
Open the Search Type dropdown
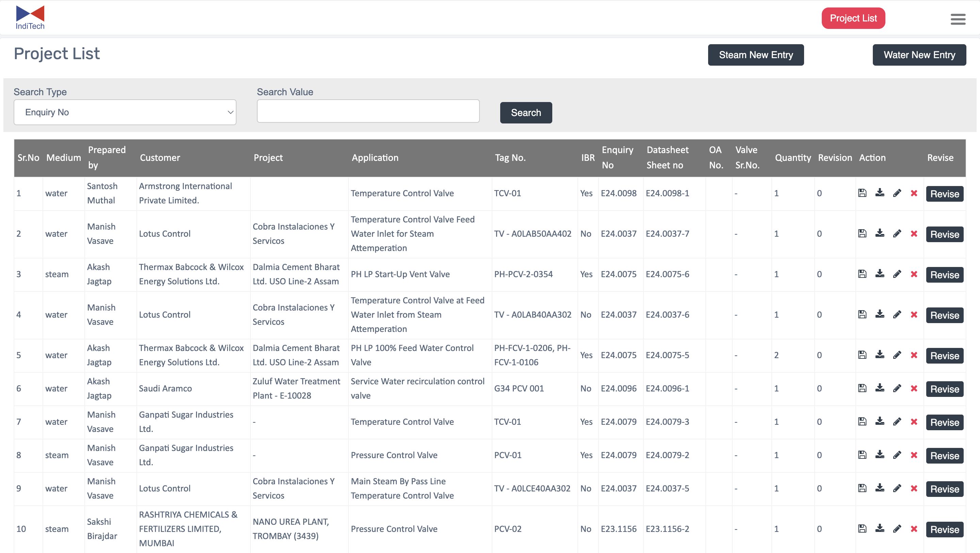[x=125, y=112]
